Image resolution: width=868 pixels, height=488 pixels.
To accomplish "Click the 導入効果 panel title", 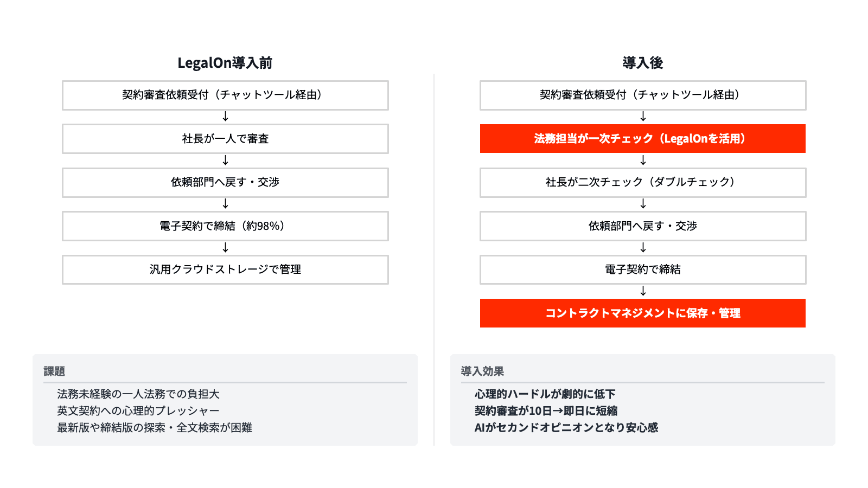I will coord(482,371).
